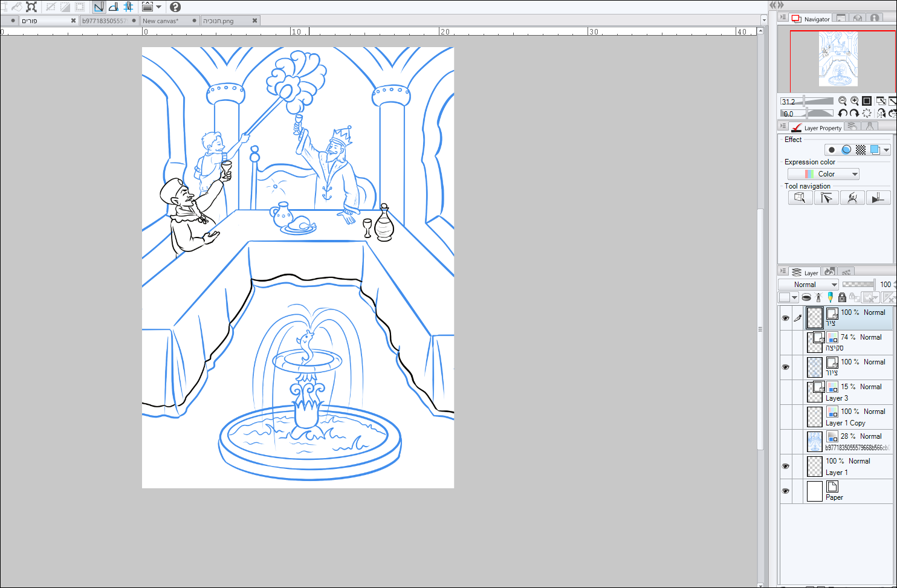
Task: Hide the Layer 1 visibility eye
Action: 785,467
